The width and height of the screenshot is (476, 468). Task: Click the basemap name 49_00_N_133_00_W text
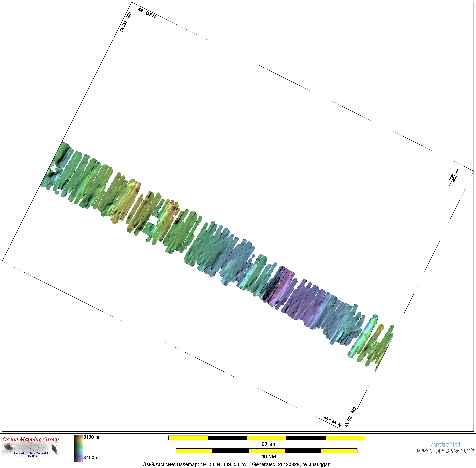[x=223, y=464]
